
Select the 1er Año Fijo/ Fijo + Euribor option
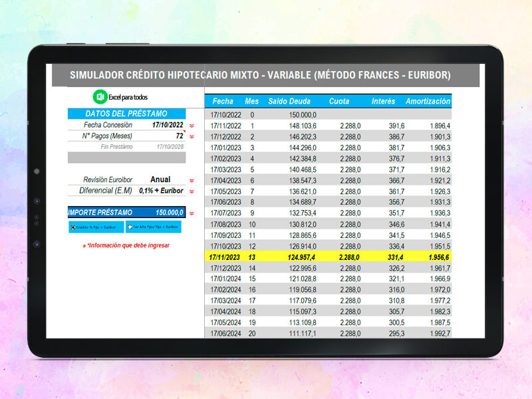(x=130, y=227)
